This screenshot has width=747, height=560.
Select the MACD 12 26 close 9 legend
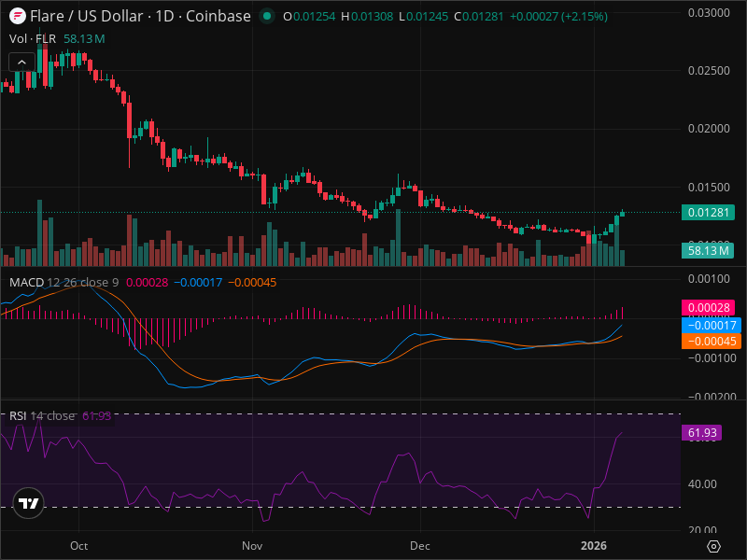click(63, 283)
